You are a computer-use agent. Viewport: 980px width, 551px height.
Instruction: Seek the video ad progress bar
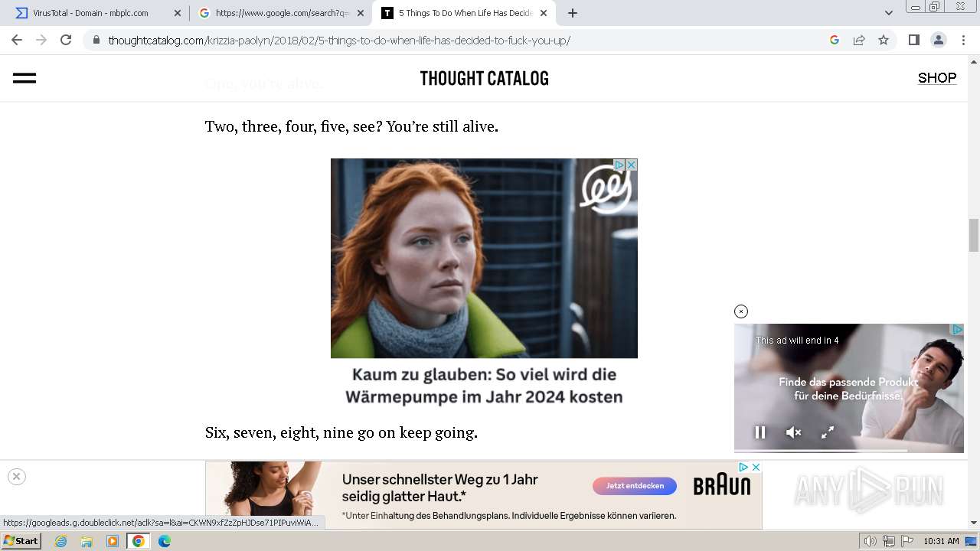[x=849, y=451]
